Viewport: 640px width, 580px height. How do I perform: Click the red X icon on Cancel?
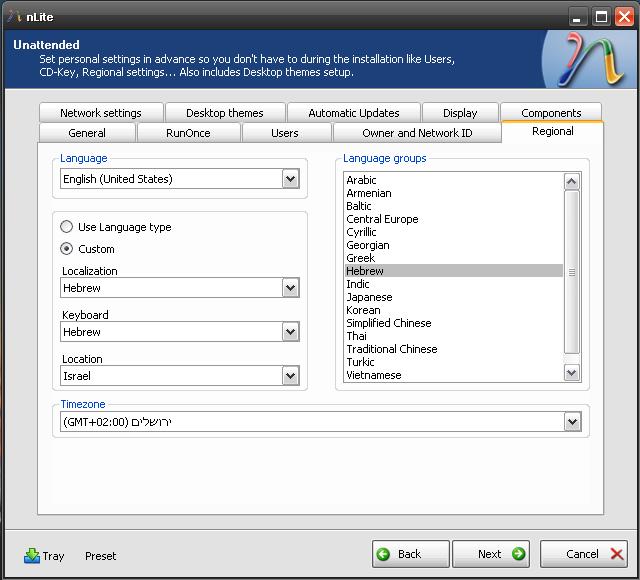(617, 554)
